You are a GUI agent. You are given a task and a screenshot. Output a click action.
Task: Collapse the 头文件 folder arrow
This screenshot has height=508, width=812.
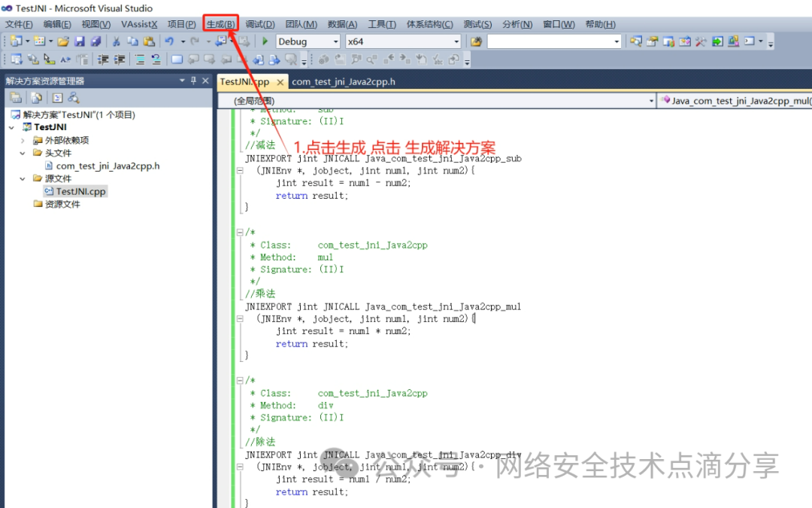(x=23, y=153)
